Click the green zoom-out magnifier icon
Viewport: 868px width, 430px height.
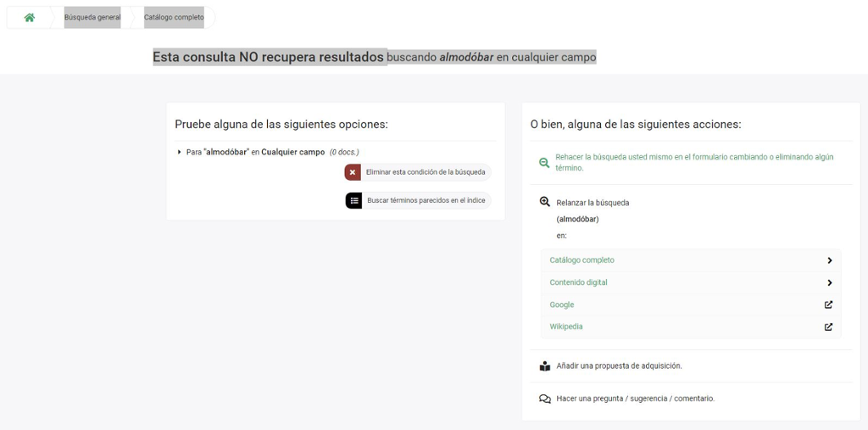[544, 163]
